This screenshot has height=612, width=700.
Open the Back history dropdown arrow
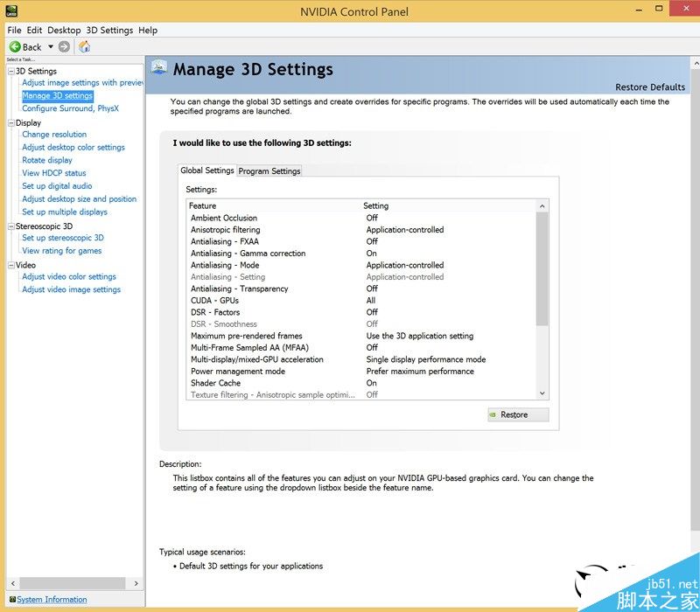(x=51, y=46)
